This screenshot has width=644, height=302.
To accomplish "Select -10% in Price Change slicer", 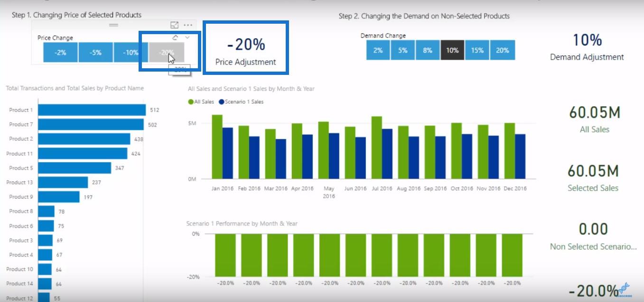I will tap(131, 52).
